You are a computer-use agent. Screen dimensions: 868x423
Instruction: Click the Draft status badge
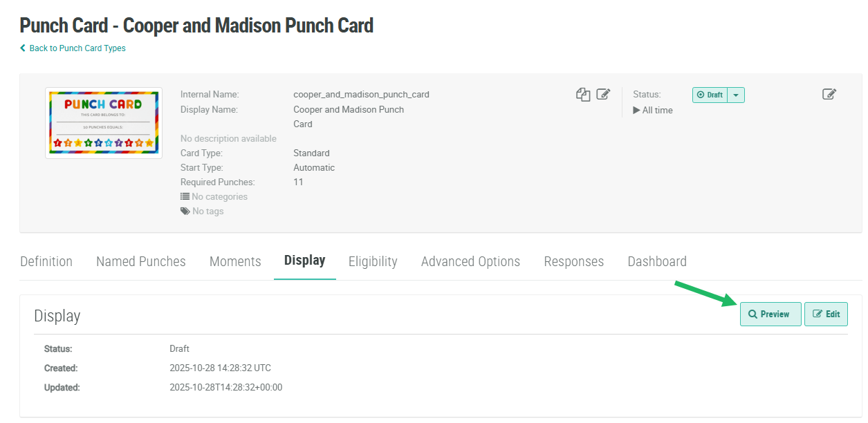click(710, 95)
